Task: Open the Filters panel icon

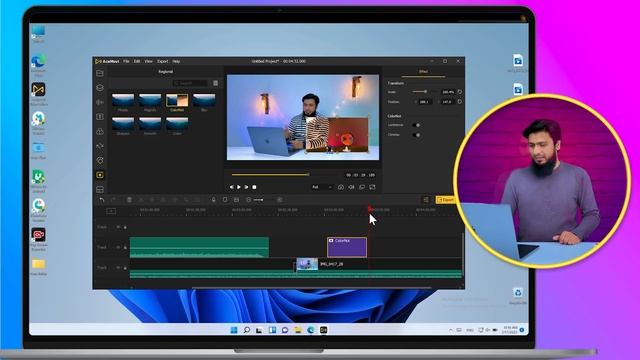Action: [x=100, y=160]
